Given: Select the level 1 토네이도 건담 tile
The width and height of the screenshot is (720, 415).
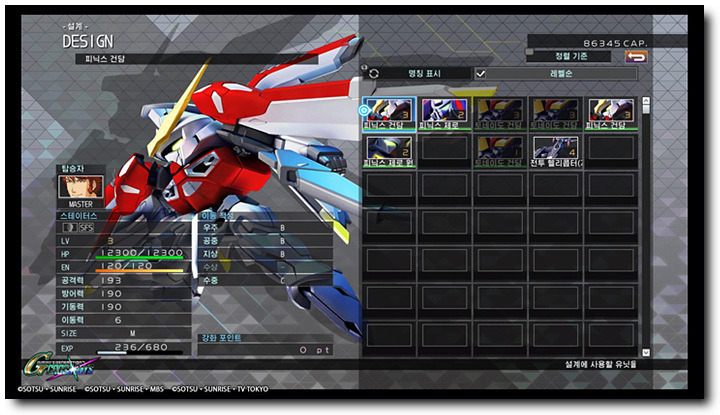Looking at the screenshot, I should (500, 151).
